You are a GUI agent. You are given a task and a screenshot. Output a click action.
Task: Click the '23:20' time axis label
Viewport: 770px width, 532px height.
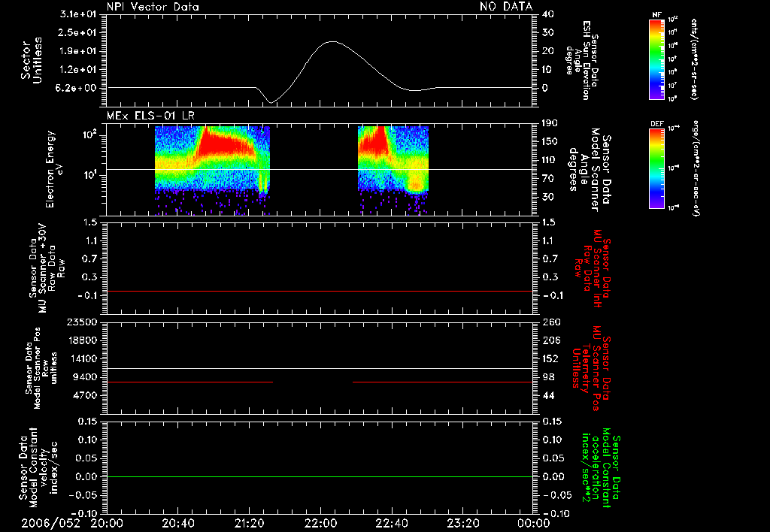[x=462, y=524]
